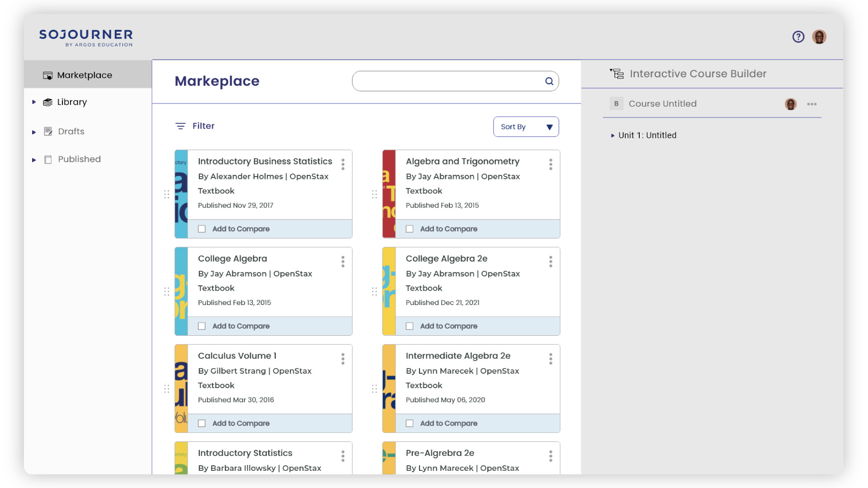Click 'By Gilbert Strang | OpenStax' text
868x488 pixels.
coord(255,371)
